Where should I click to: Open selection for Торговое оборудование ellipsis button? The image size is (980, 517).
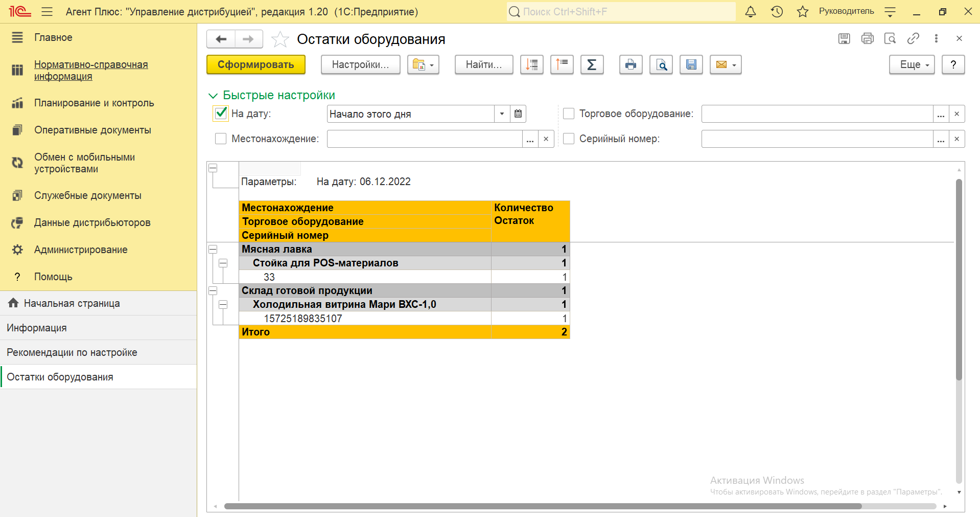coord(941,114)
